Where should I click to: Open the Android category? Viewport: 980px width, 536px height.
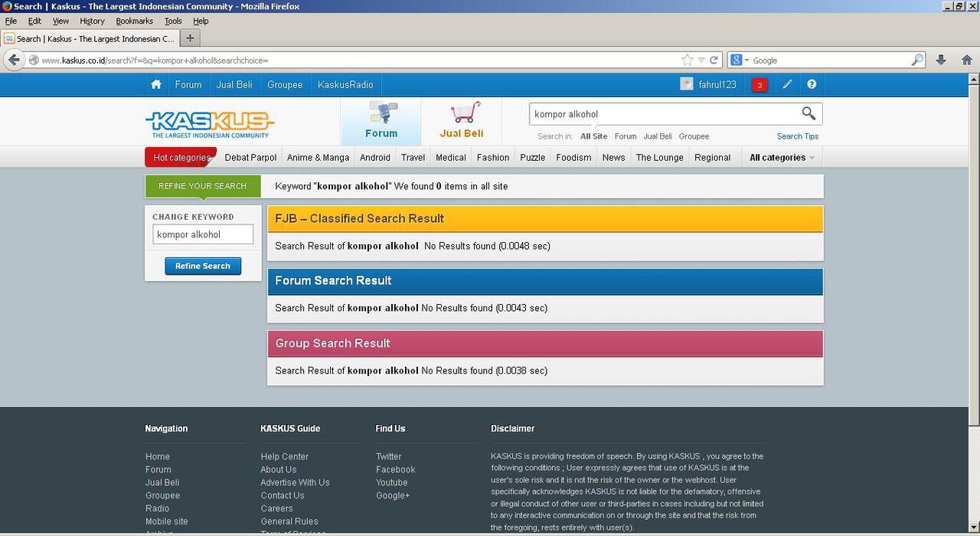point(375,158)
